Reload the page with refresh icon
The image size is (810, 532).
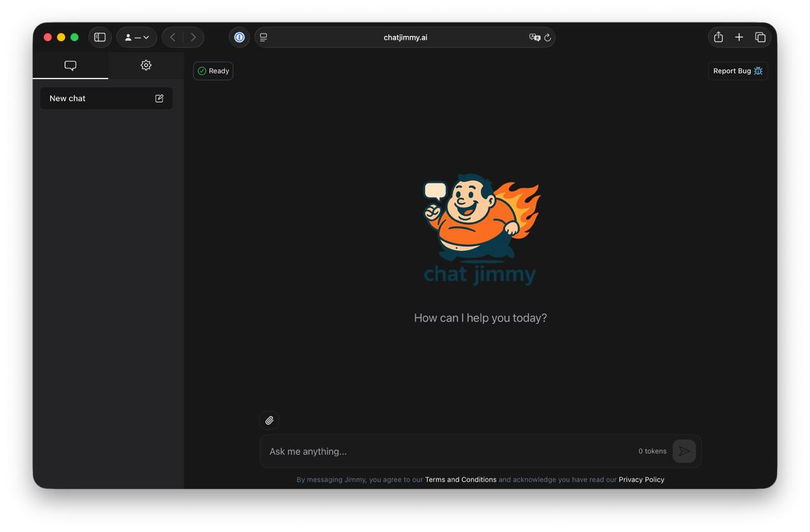pyautogui.click(x=548, y=37)
